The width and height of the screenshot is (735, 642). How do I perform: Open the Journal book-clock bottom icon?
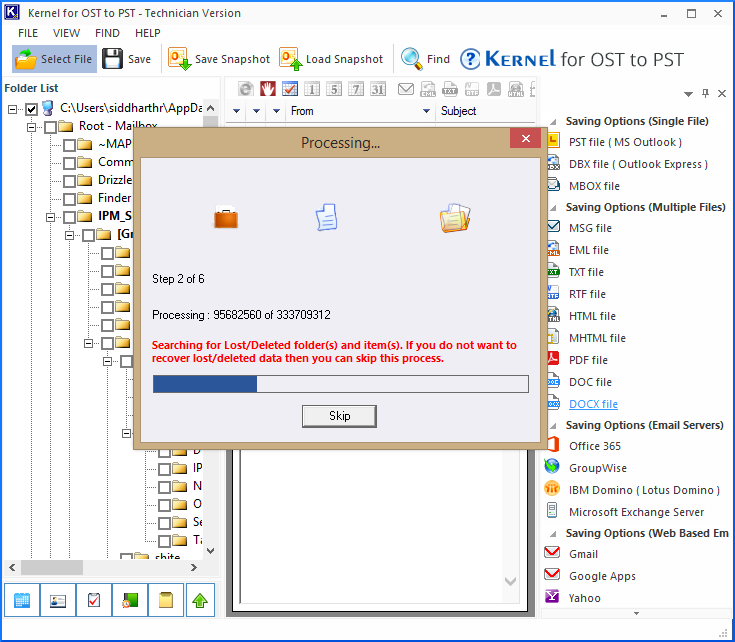pyautogui.click(x=130, y=600)
